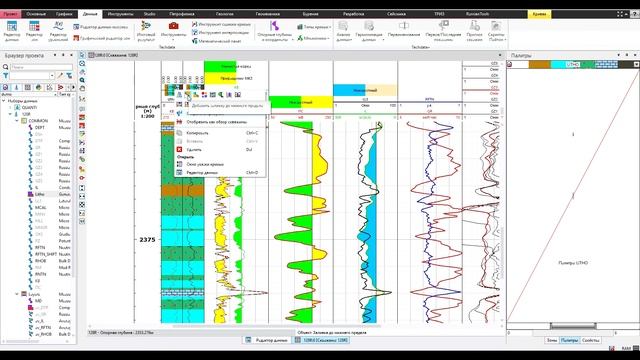The image size is (640, 360).
Task: Launch the curve evaluation tool
Action: [221, 24]
